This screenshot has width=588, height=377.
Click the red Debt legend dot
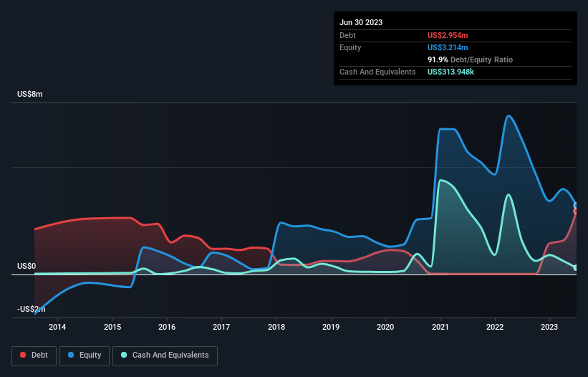23,355
